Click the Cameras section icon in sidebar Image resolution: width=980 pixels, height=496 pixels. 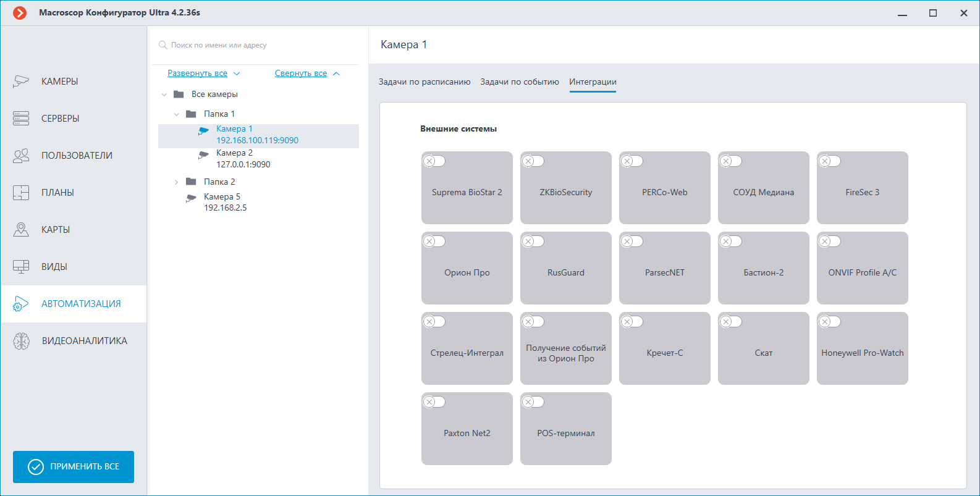point(21,81)
